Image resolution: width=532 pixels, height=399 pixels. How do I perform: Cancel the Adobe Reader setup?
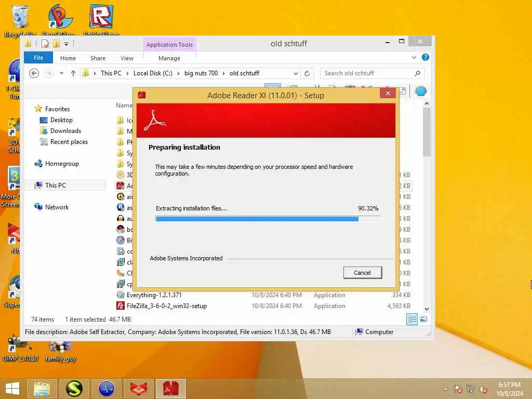362,273
